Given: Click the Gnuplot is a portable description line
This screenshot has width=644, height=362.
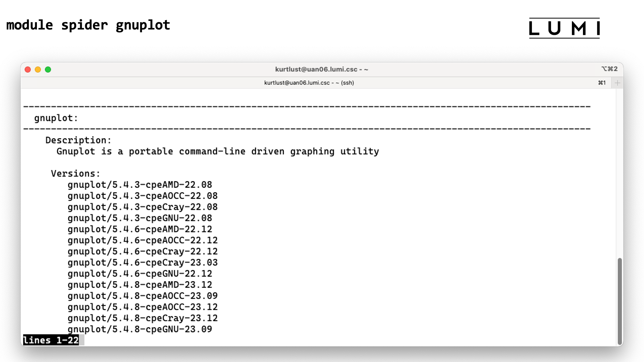Looking at the screenshot, I should (x=218, y=152).
